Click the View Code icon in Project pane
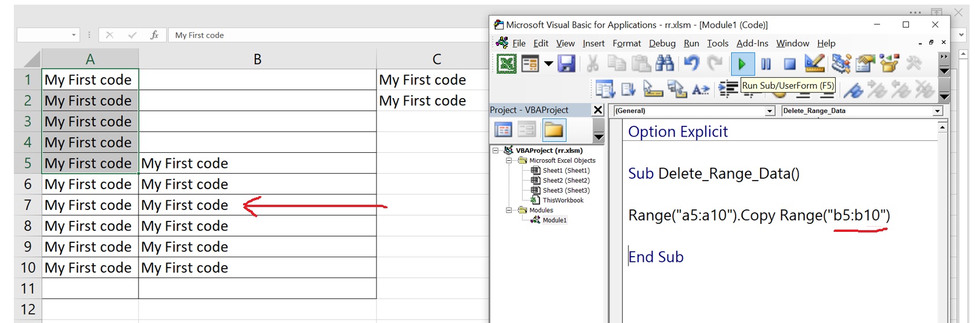This screenshot has width=980, height=323. [x=503, y=130]
